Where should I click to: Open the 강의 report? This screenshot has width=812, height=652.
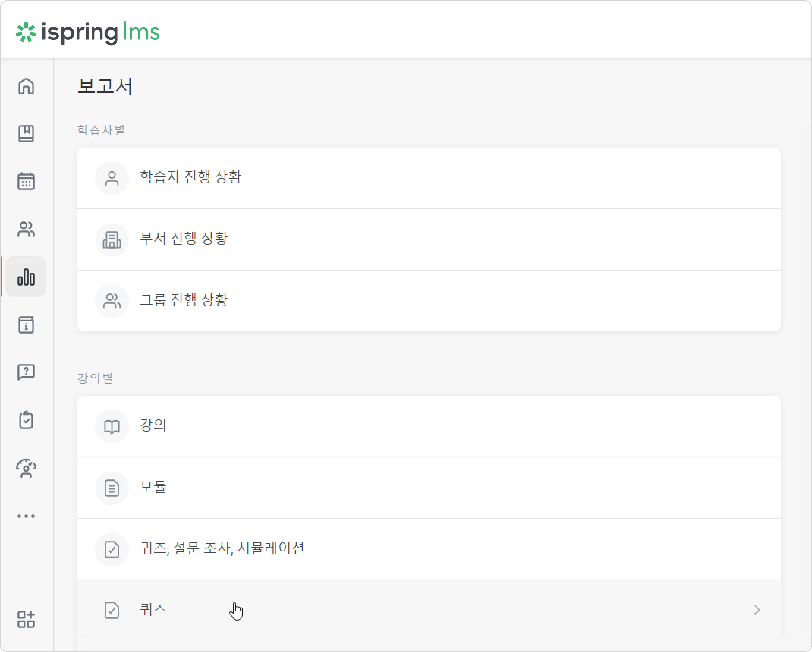[x=429, y=426]
